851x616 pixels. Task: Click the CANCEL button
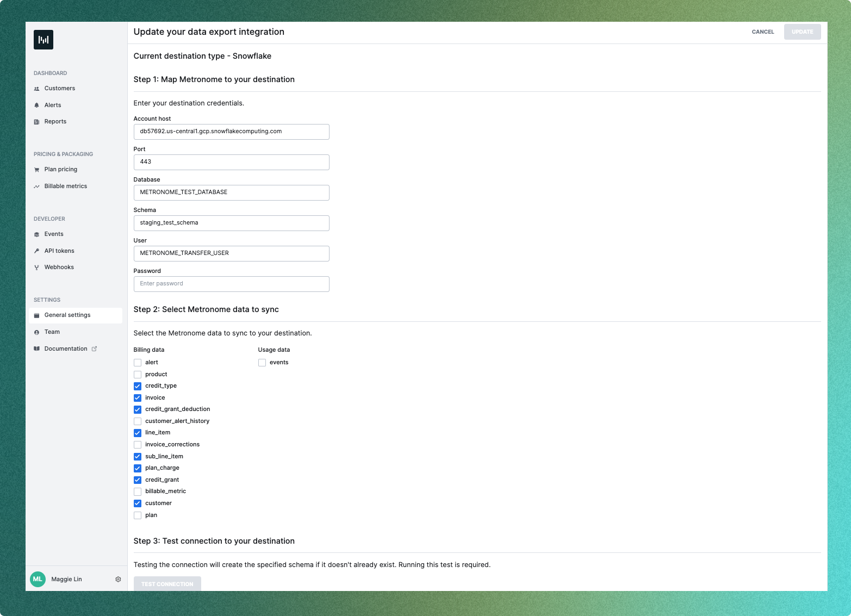click(763, 32)
